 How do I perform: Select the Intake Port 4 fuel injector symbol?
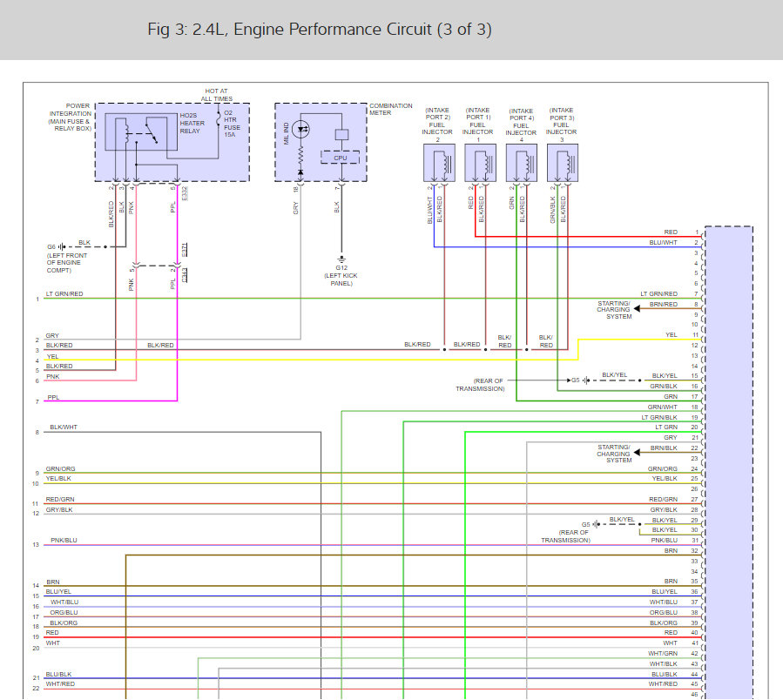521,164
